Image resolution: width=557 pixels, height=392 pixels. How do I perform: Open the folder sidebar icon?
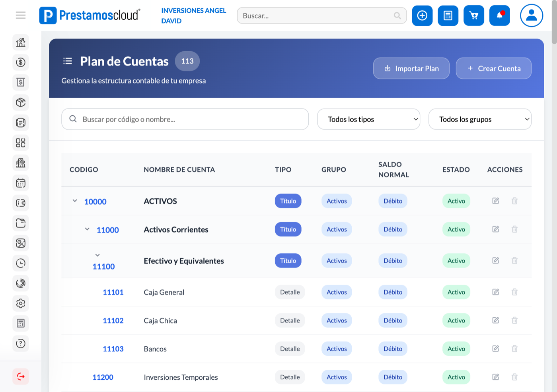pos(21,223)
